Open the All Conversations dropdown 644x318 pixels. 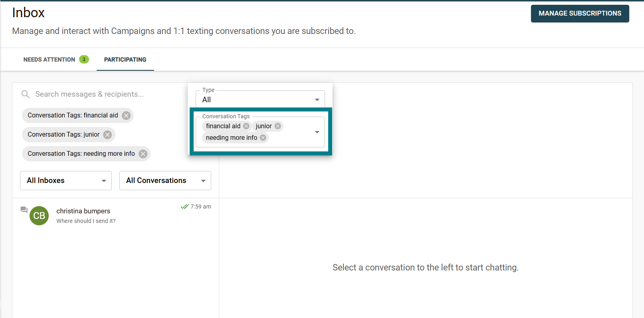(165, 181)
